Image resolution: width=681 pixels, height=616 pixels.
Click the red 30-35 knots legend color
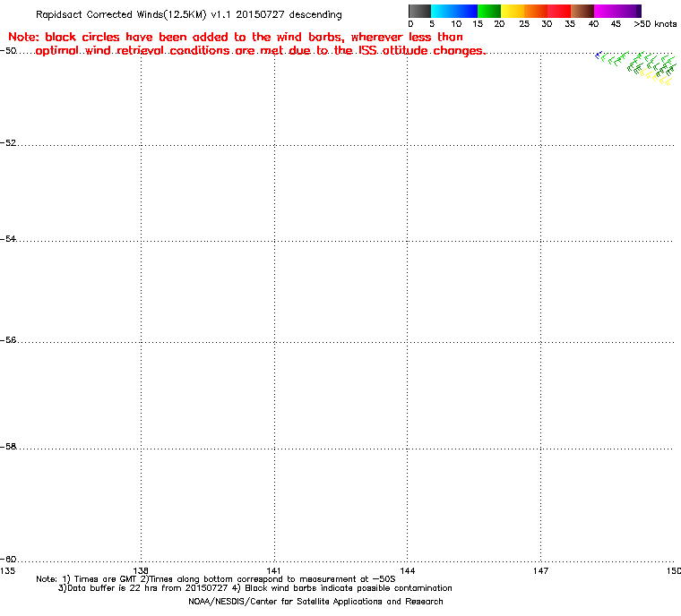coord(559,11)
